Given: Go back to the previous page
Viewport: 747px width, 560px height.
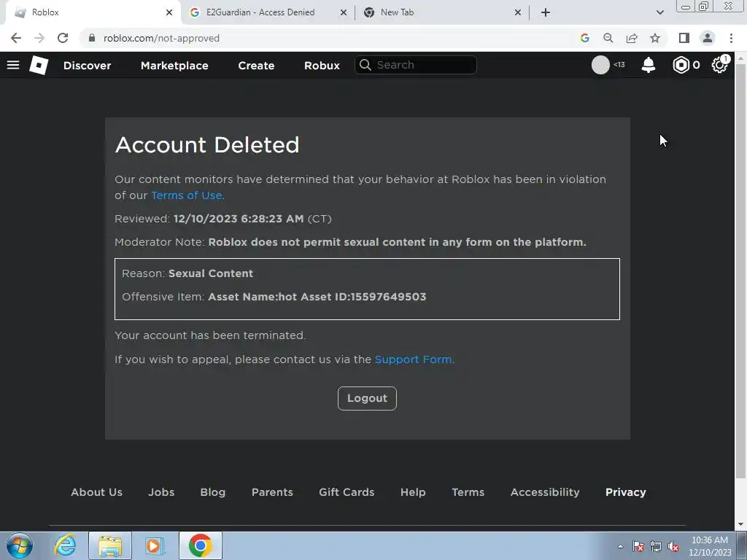Looking at the screenshot, I should pos(16,38).
